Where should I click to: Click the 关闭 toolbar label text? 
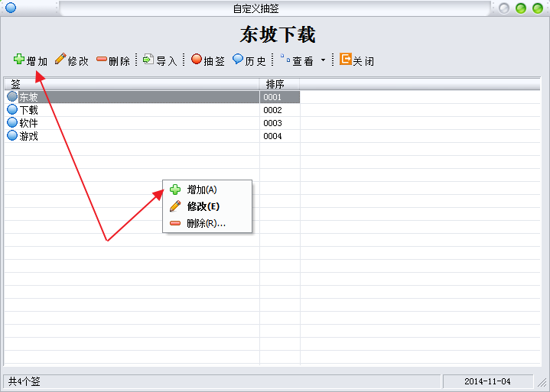click(363, 61)
